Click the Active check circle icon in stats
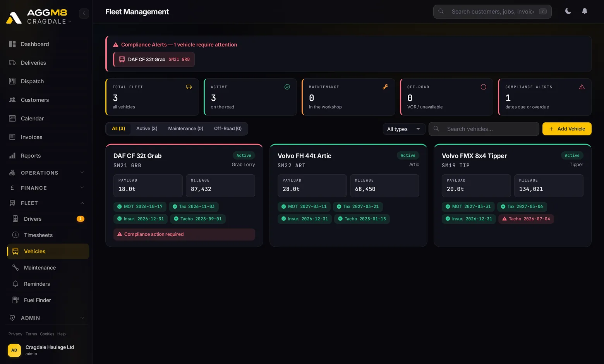604x364 pixels. [287, 87]
